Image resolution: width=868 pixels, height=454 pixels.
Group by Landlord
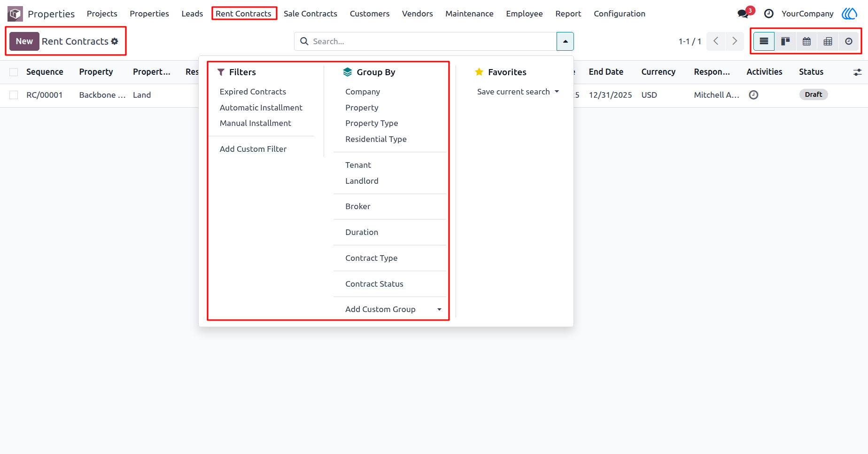click(362, 181)
